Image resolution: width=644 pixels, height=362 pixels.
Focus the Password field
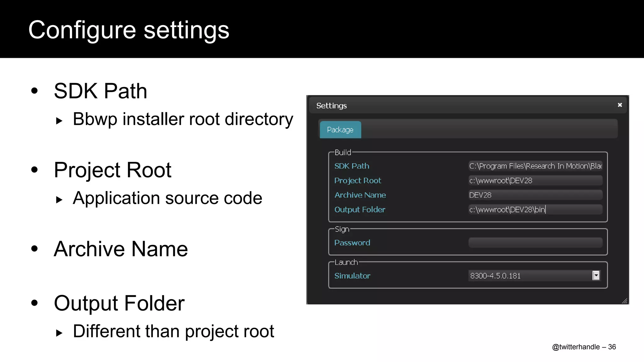click(x=535, y=243)
